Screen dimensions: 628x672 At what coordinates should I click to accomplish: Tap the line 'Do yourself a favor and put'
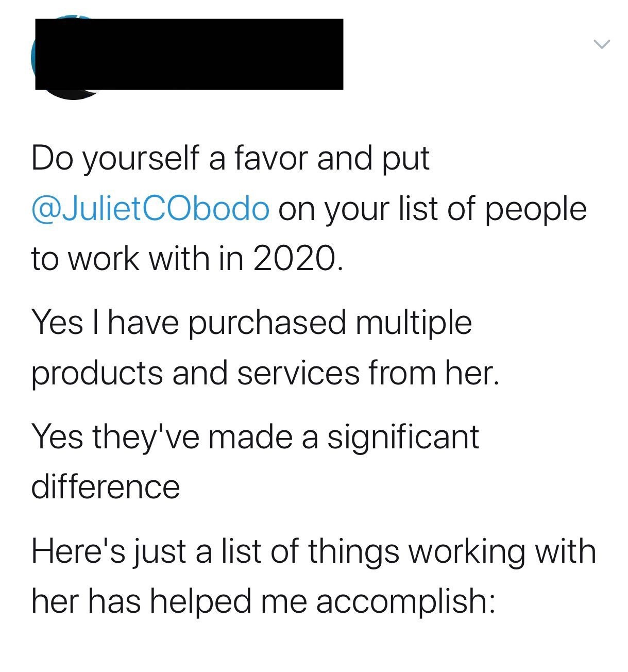click(230, 159)
